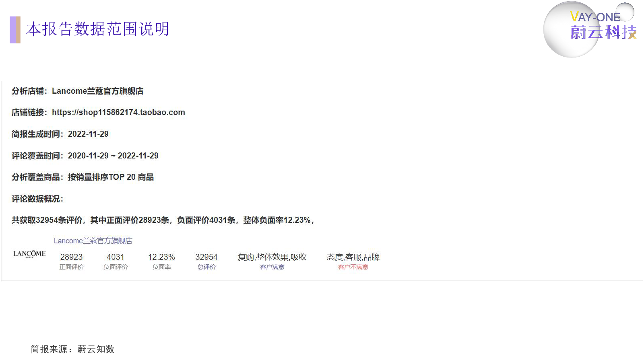The width and height of the screenshot is (644, 362).
Task: Open the shop115862174.taobao.com store link
Action: pos(118,112)
